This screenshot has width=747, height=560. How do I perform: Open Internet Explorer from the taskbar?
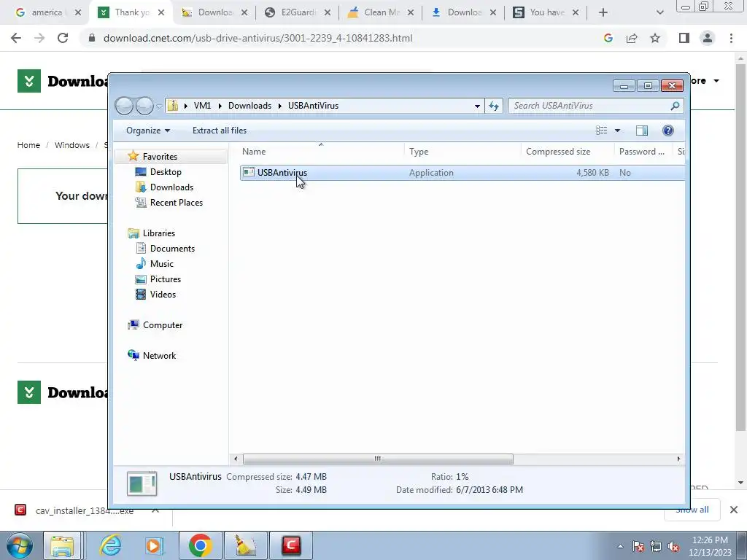(x=111, y=545)
